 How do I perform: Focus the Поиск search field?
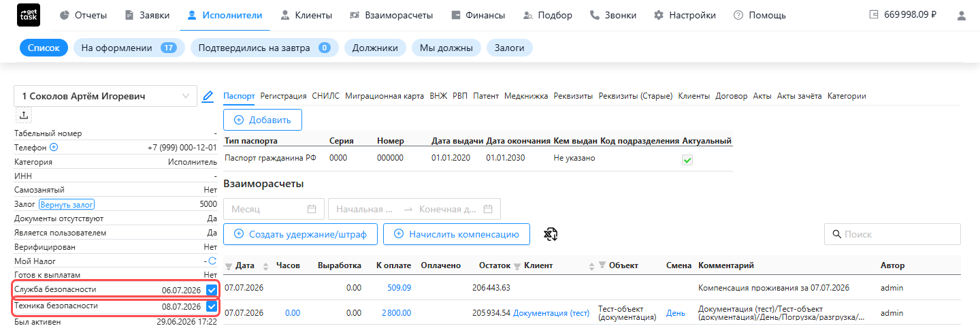tap(892, 234)
